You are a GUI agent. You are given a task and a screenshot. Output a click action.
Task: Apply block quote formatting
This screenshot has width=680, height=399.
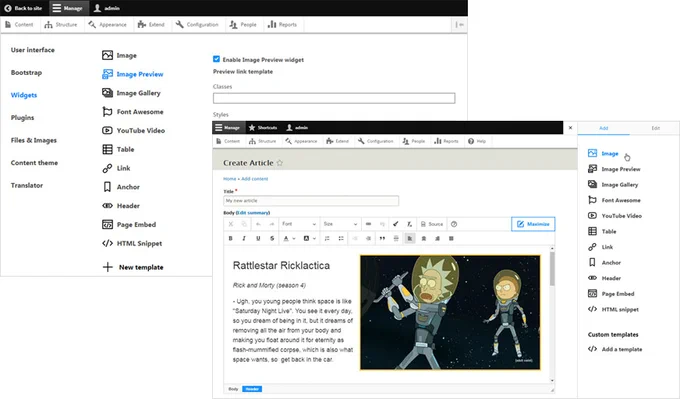[382, 239]
